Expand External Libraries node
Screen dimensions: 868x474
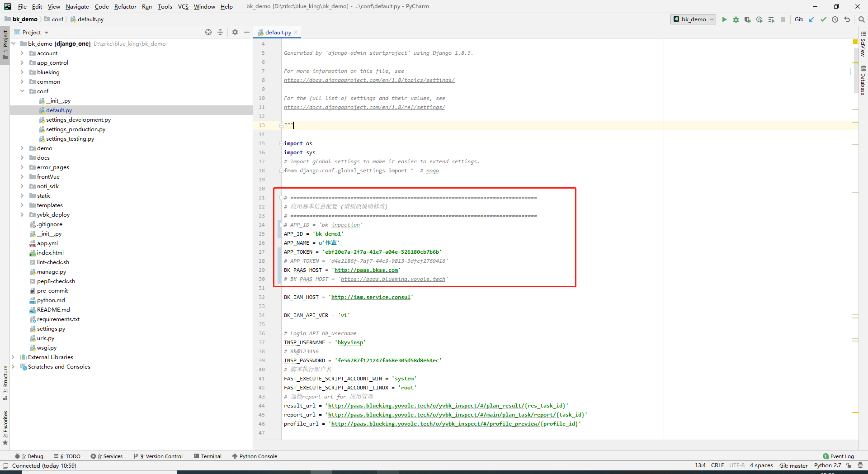(x=13, y=357)
